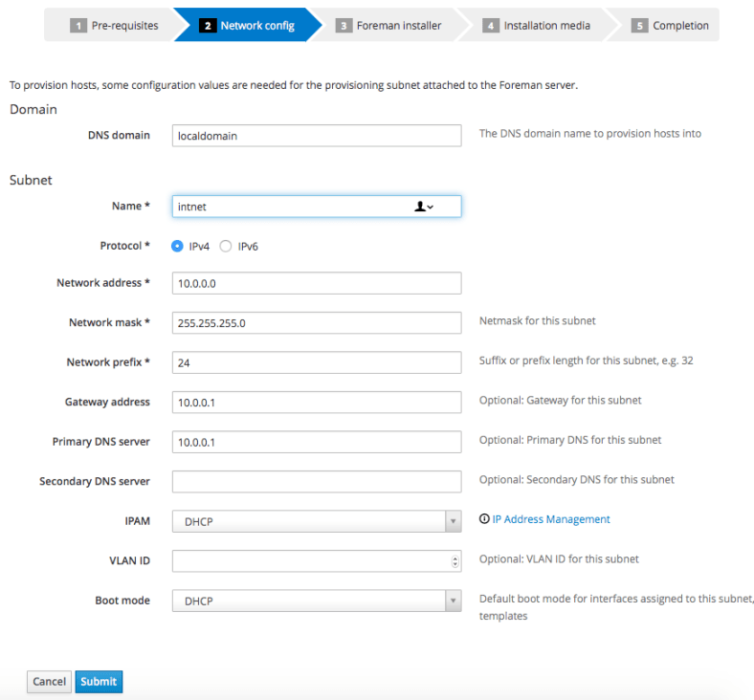Select the Network mask text field
The image size is (754, 700).
pyautogui.click(x=316, y=323)
